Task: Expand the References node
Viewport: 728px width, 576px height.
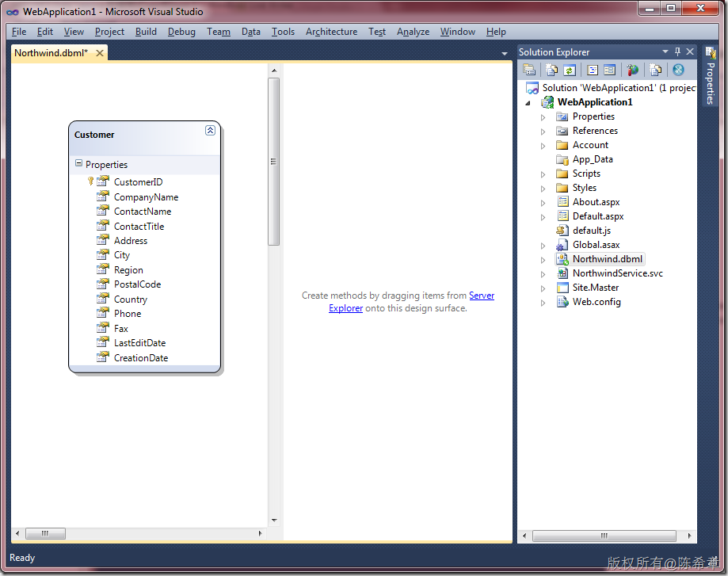Action: (543, 132)
